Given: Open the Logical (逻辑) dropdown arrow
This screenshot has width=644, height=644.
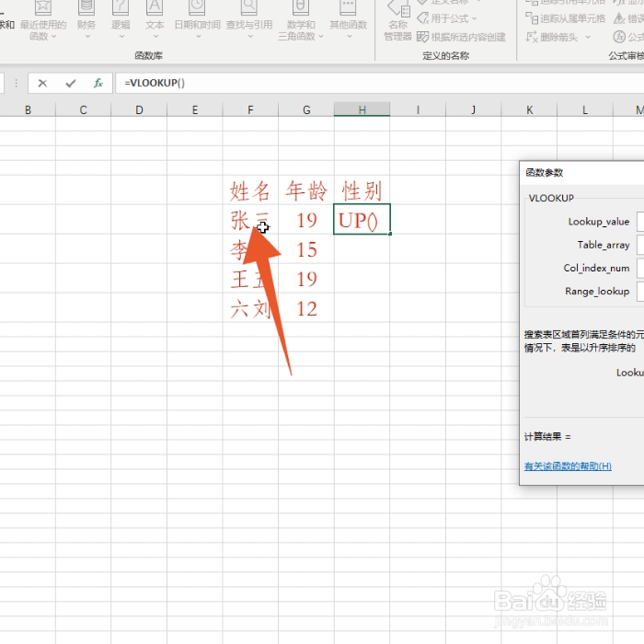Looking at the screenshot, I should pos(121,37).
